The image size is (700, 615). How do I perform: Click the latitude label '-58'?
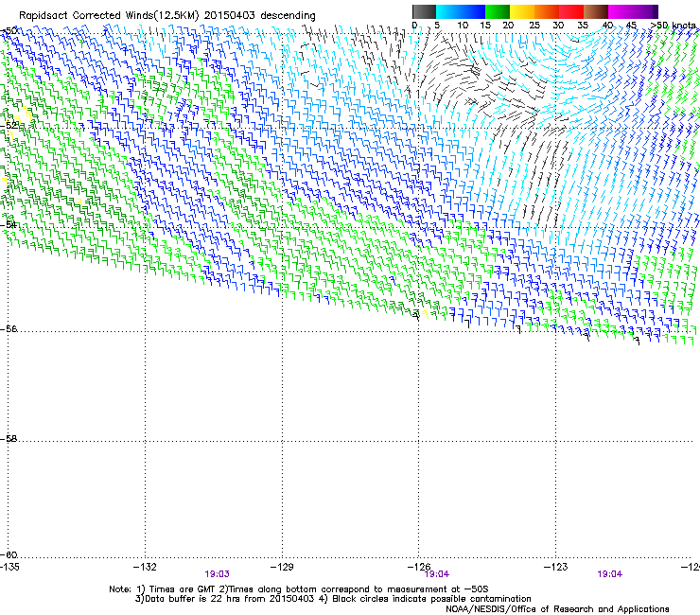(x=9, y=439)
